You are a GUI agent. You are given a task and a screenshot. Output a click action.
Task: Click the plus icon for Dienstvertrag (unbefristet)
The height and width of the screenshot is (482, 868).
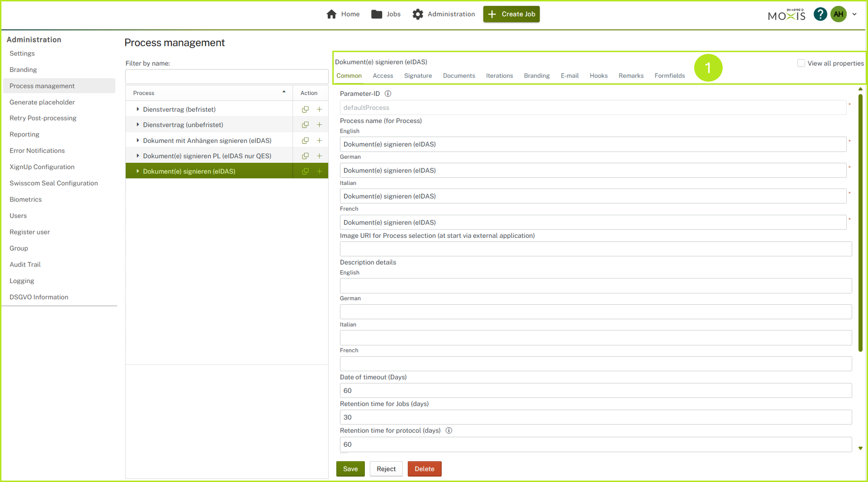point(319,125)
